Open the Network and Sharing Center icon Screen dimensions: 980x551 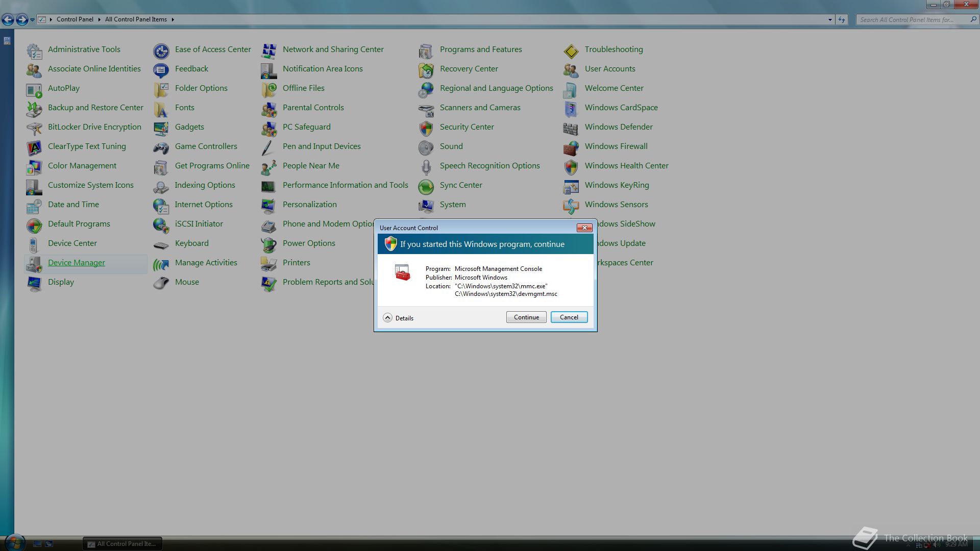tap(269, 51)
